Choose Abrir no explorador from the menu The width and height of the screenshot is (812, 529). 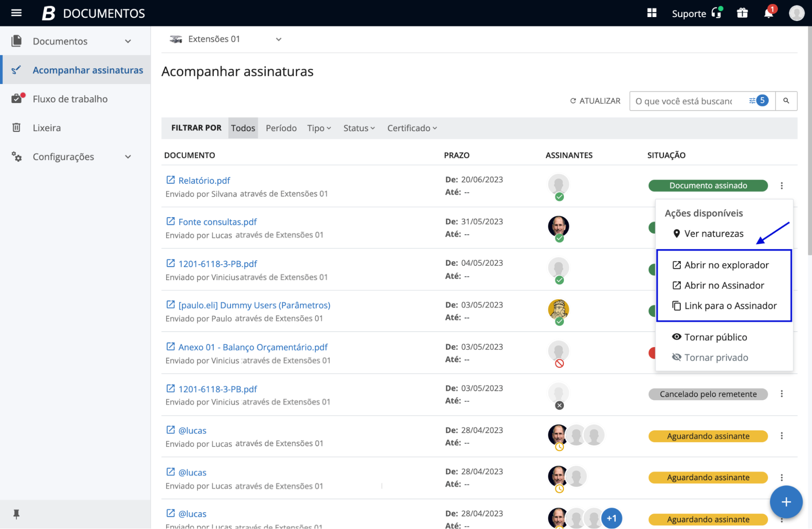726,265
